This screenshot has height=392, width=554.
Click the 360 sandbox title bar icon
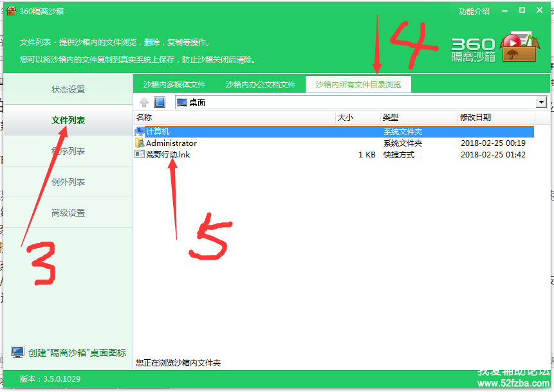[x=12, y=11]
